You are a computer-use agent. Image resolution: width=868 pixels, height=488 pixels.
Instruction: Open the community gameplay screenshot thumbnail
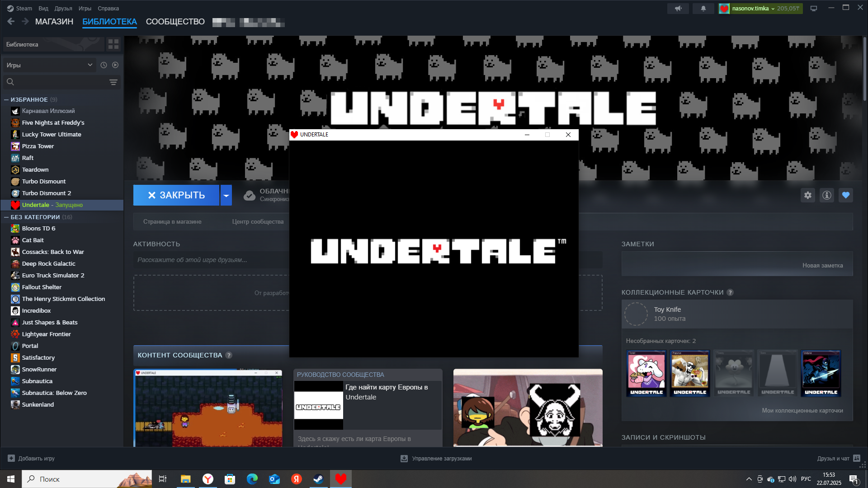[x=208, y=408]
